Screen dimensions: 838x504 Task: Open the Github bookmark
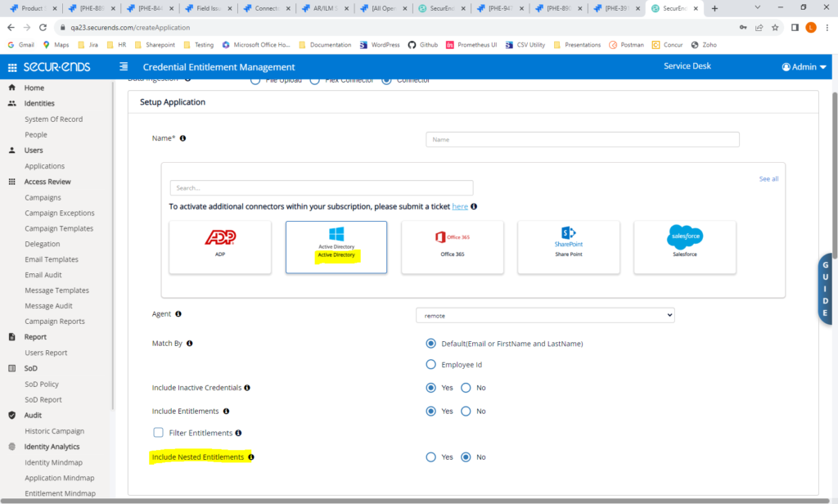click(423, 45)
